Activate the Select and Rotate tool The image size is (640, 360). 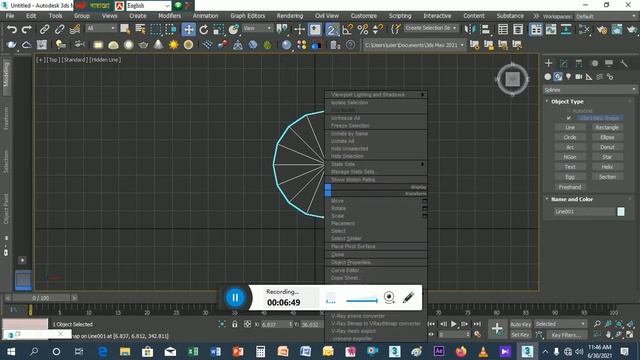(x=204, y=29)
